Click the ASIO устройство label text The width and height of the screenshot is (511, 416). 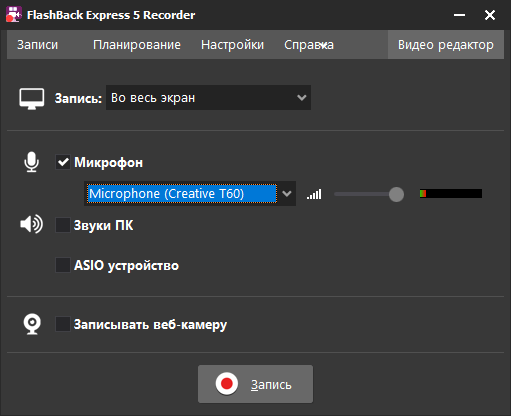(x=126, y=266)
